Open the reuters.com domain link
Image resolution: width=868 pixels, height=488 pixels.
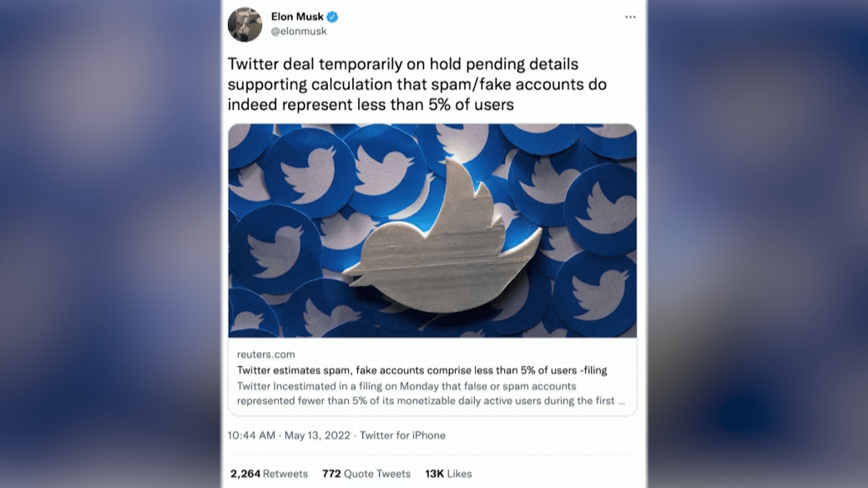pyautogui.click(x=265, y=355)
